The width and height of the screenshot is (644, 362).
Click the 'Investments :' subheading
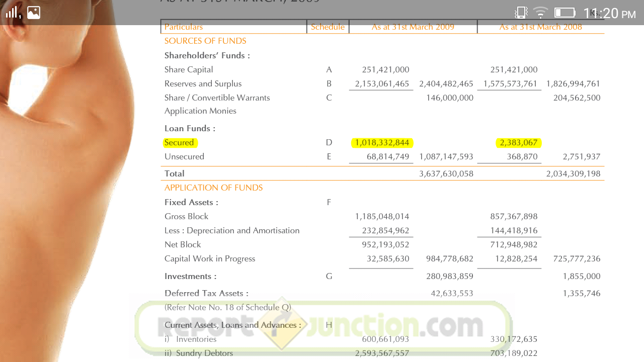(x=191, y=276)
